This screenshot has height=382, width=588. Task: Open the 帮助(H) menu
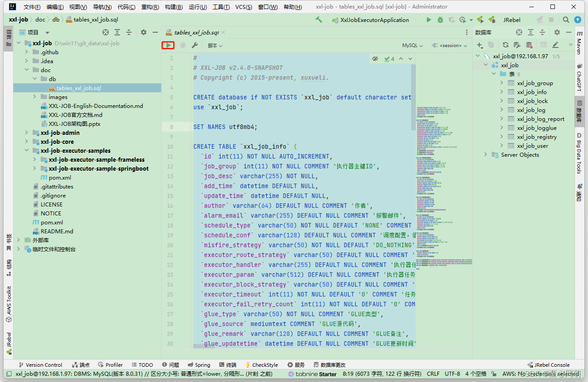(x=293, y=7)
